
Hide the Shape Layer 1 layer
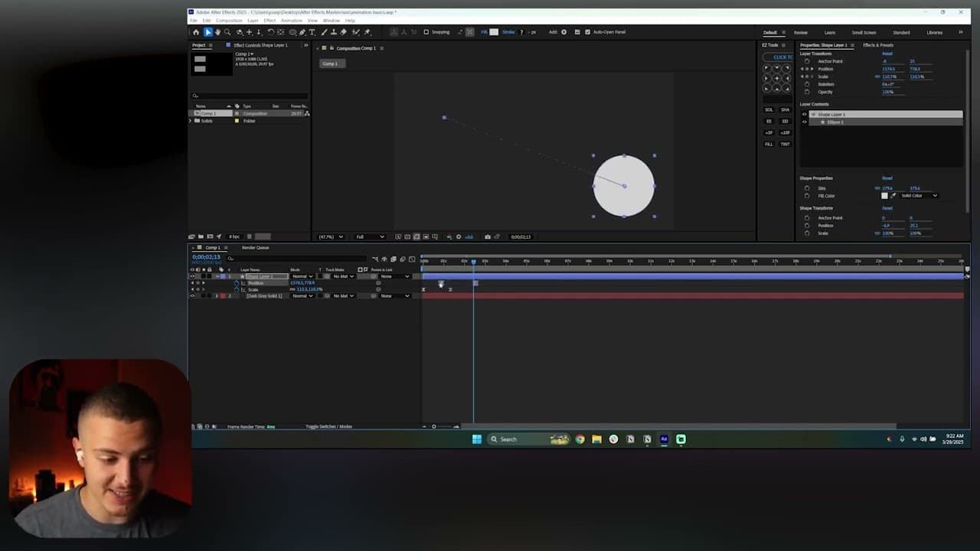coord(192,276)
